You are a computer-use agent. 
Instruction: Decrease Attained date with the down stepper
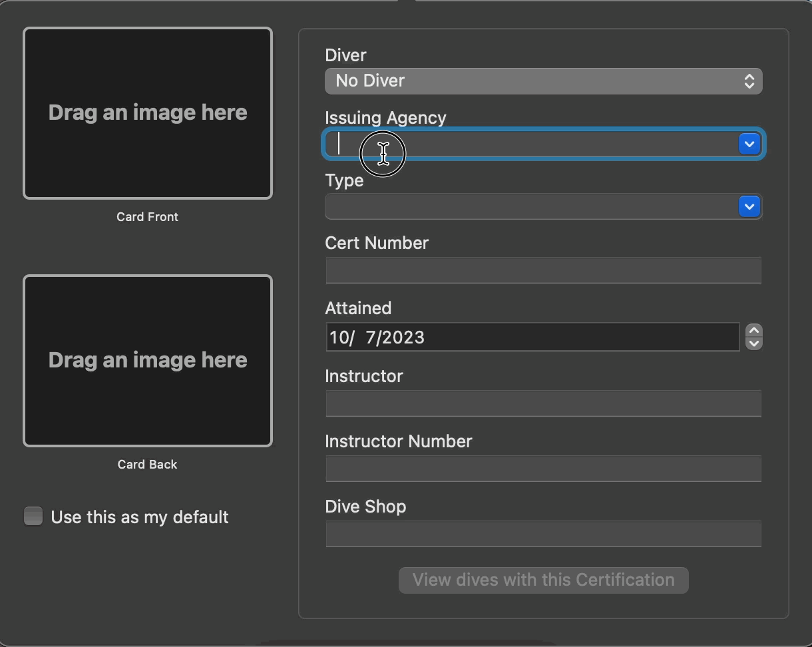[753, 343]
